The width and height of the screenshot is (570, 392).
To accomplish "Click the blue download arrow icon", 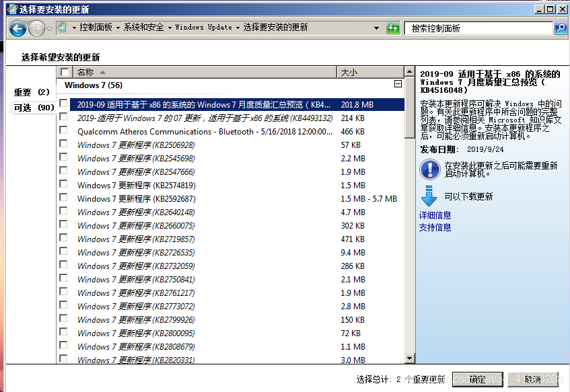I will (x=429, y=196).
